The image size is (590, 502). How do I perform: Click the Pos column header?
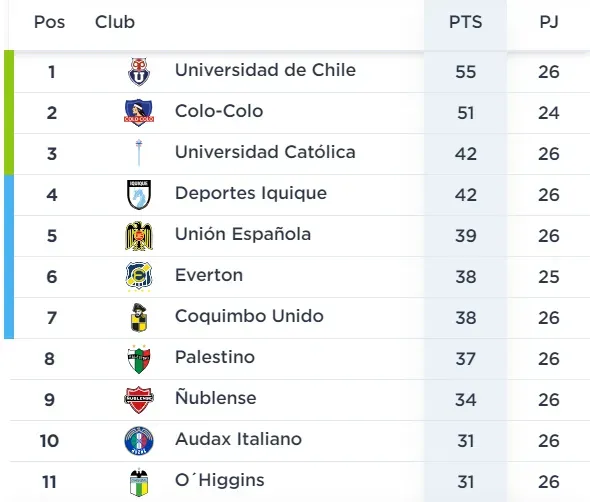[49, 22]
